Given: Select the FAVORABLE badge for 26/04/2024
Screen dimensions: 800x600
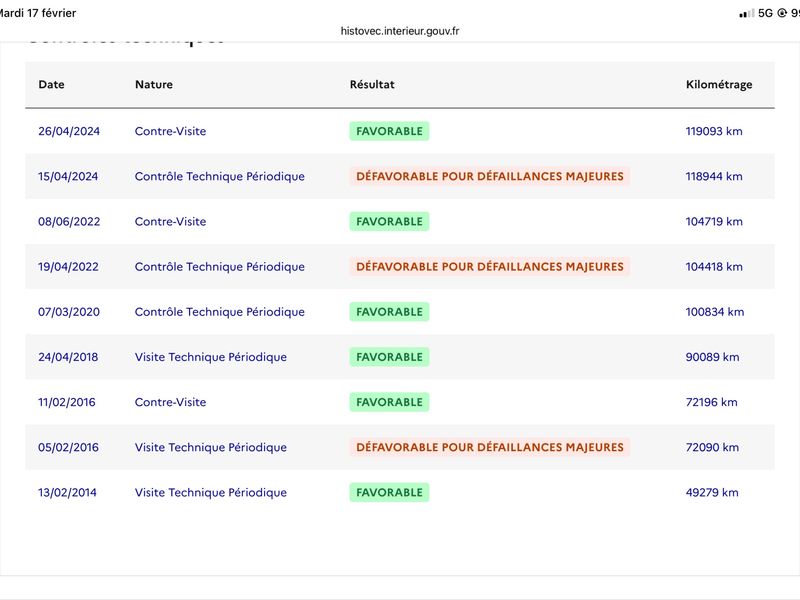Looking at the screenshot, I should (x=389, y=131).
